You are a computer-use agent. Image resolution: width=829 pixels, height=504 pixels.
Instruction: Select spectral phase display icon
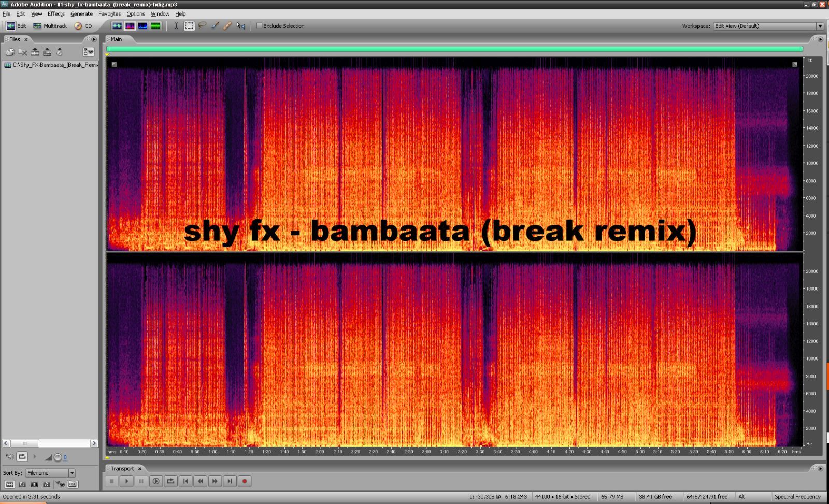tap(155, 26)
